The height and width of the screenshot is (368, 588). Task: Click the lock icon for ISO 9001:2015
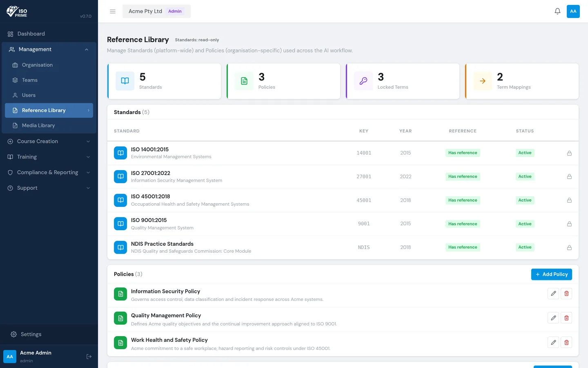pyautogui.click(x=569, y=224)
